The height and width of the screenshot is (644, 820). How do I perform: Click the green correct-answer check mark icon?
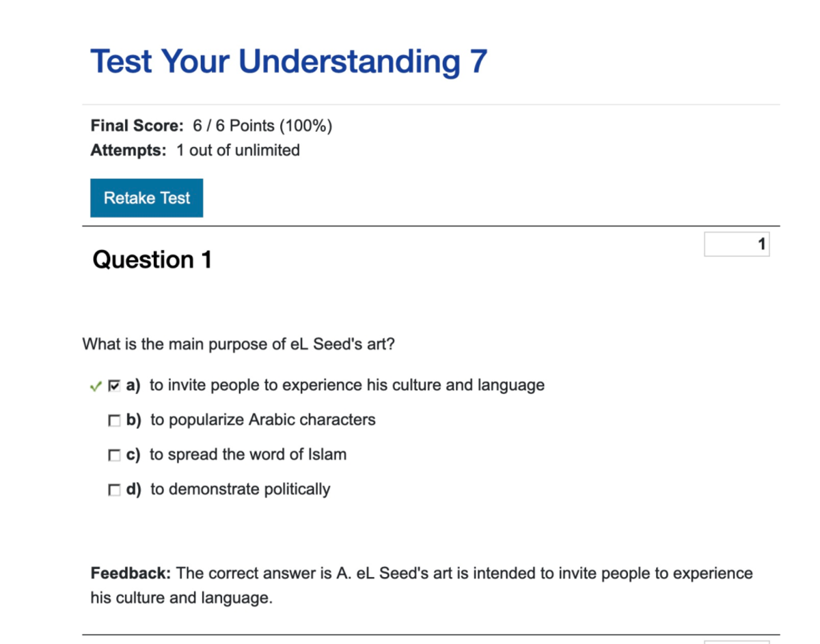click(x=95, y=387)
